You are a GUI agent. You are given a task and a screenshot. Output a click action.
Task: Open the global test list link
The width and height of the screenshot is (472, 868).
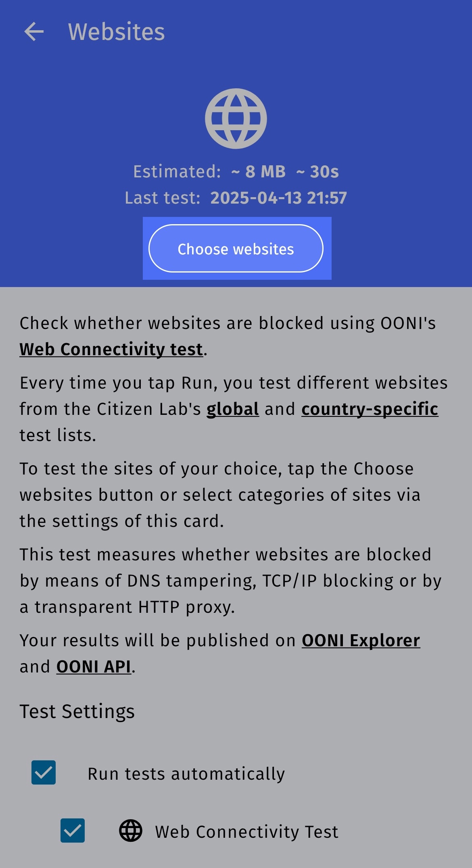(233, 409)
